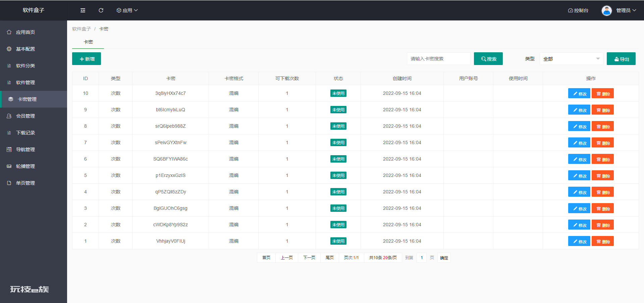Delete card 3q8iyHXx74c7 with 删除
Screen dimensions: 644x303
pyautogui.click(x=603, y=93)
